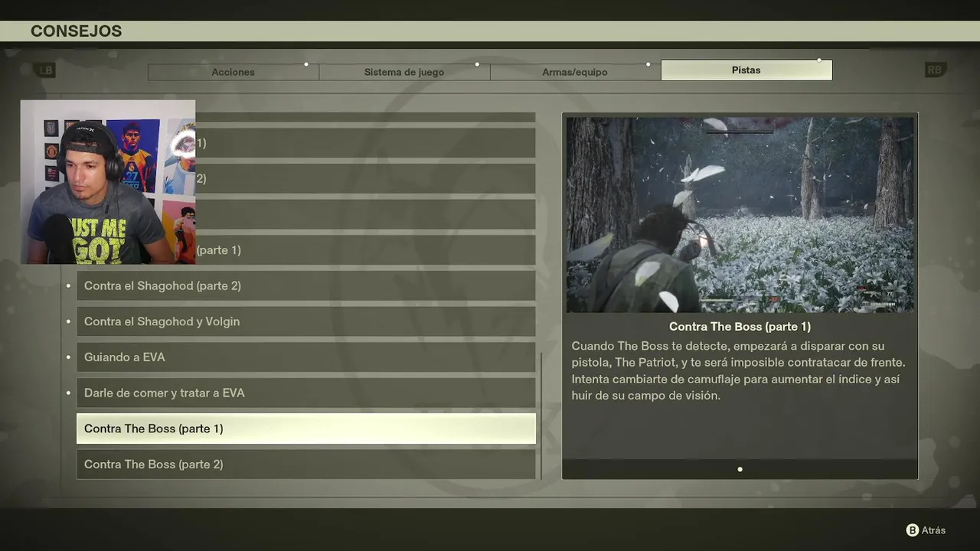This screenshot has width=980, height=551.
Task: Switch to the Acciones tab
Action: tap(233, 72)
